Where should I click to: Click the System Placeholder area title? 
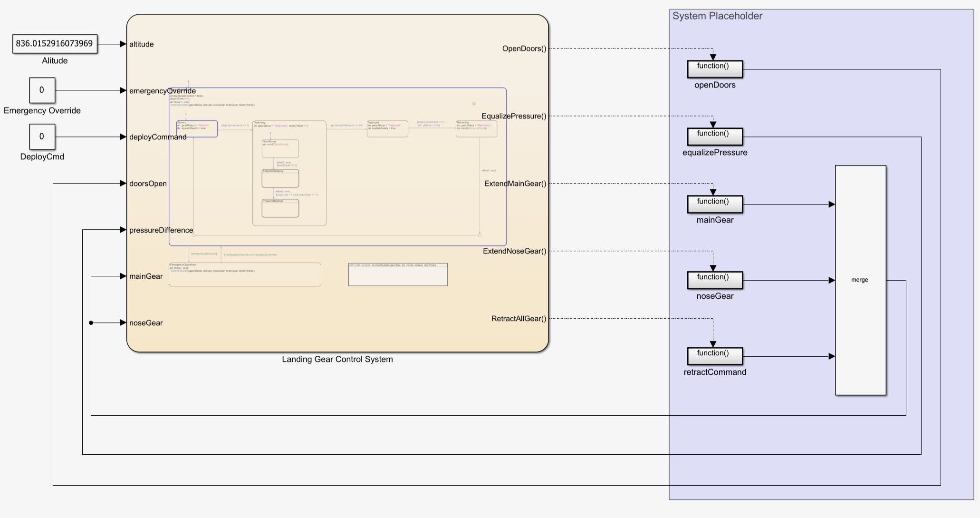coord(717,16)
